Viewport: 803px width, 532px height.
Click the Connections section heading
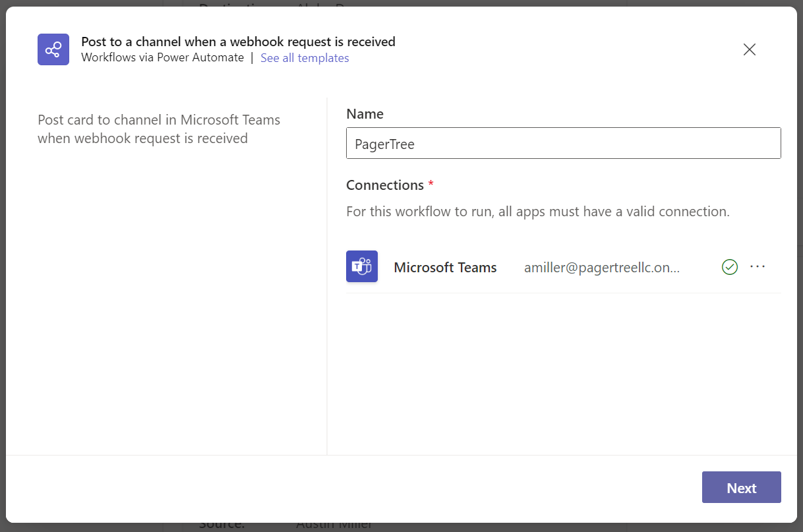(385, 185)
